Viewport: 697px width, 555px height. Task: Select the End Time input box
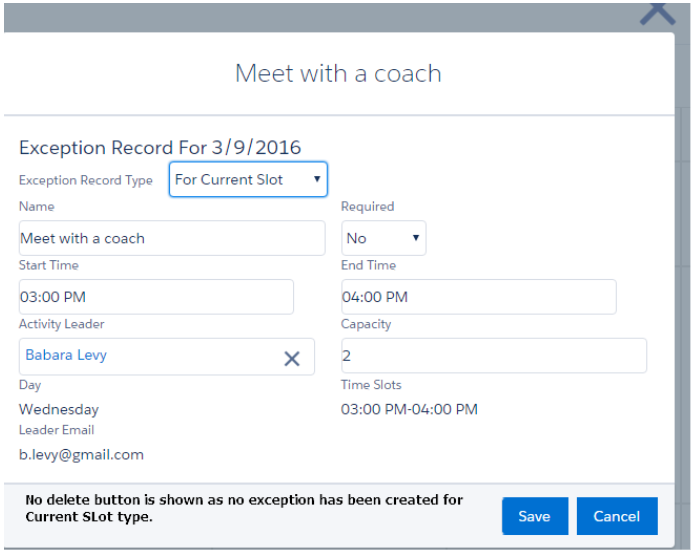tap(478, 297)
